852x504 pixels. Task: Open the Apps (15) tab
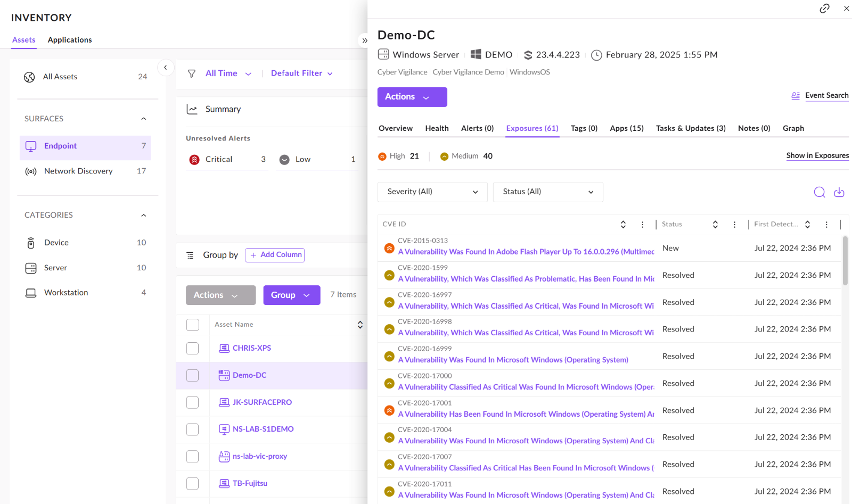point(627,128)
